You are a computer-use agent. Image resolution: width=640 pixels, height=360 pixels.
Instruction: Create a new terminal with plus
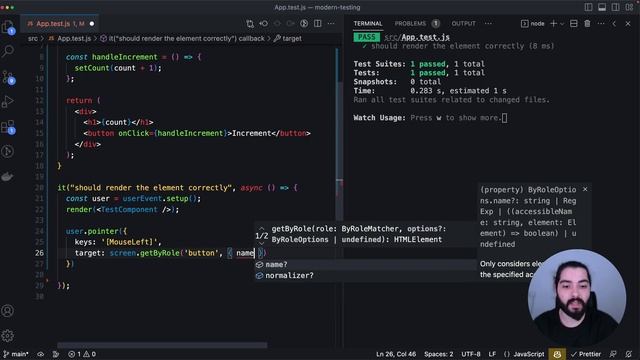pos(553,24)
